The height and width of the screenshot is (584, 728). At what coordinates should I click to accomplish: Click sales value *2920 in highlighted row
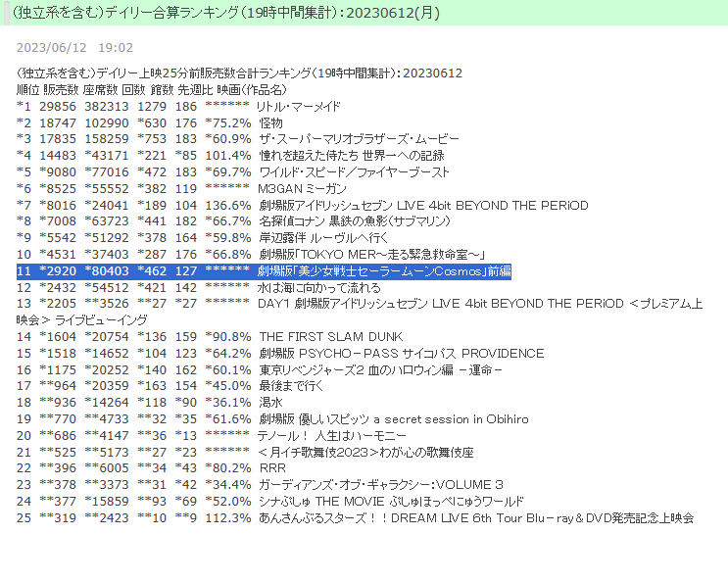click(x=58, y=271)
